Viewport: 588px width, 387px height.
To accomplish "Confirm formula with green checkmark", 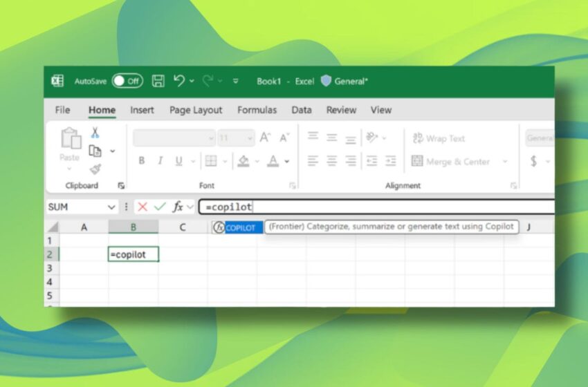I will point(160,207).
